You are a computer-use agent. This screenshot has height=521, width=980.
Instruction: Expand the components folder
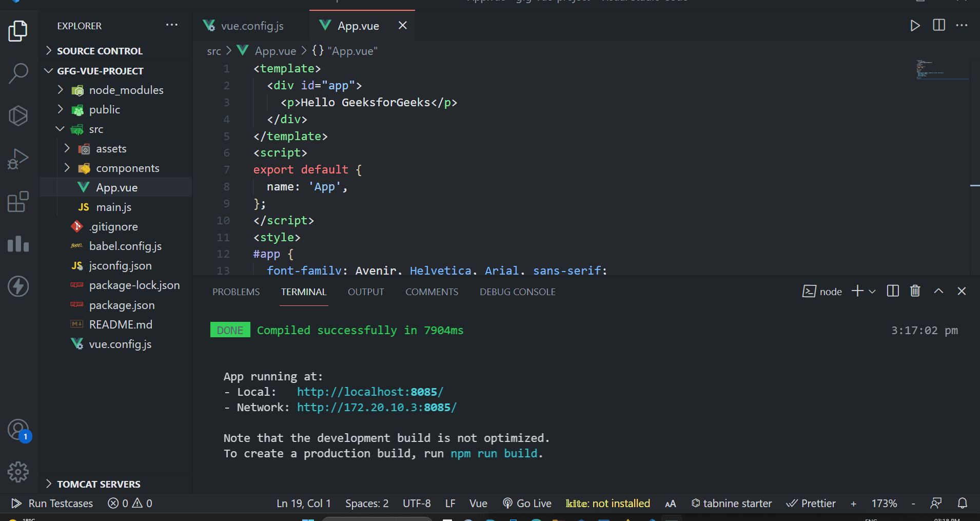(x=116, y=168)
